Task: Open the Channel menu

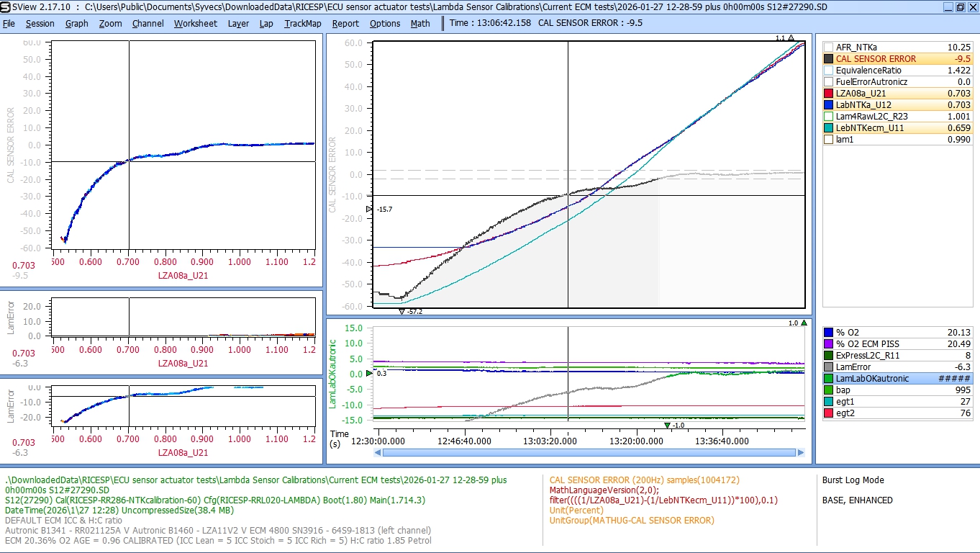Action: pos(148,23)
